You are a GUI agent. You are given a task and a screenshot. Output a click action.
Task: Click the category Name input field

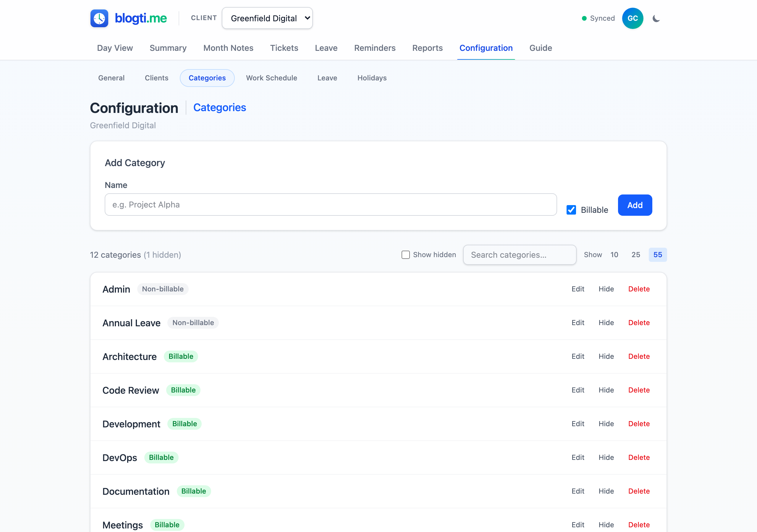click(x=331, y=205)
